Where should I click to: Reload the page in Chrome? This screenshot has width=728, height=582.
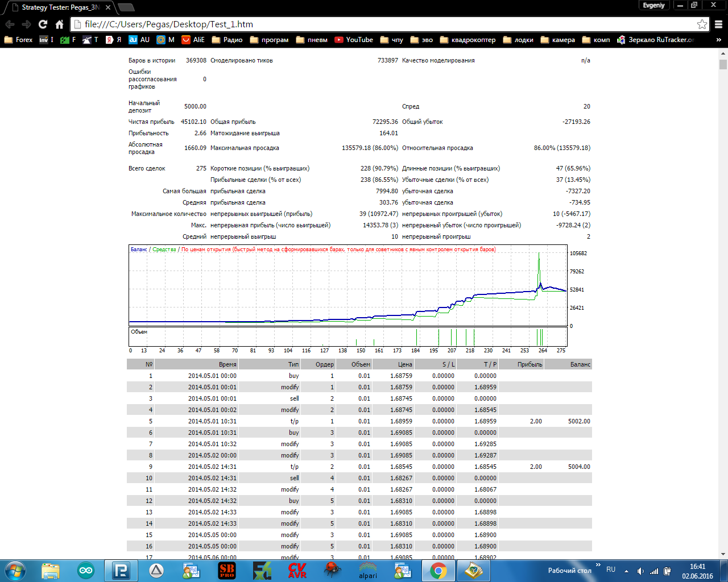point(43,24)
